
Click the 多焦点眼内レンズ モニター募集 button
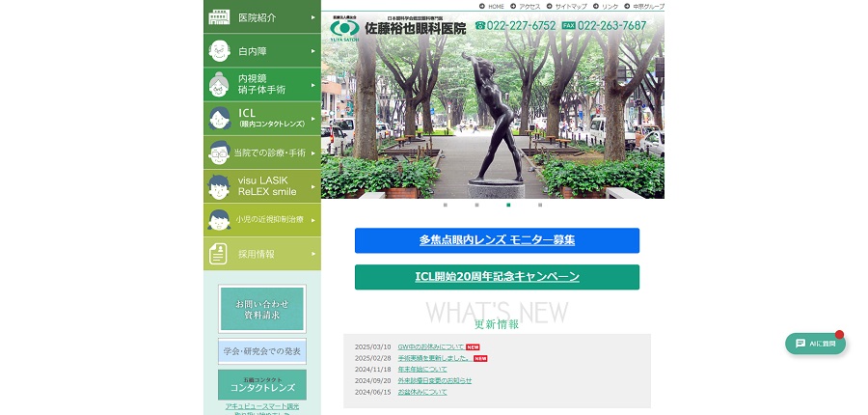[497, 240]
